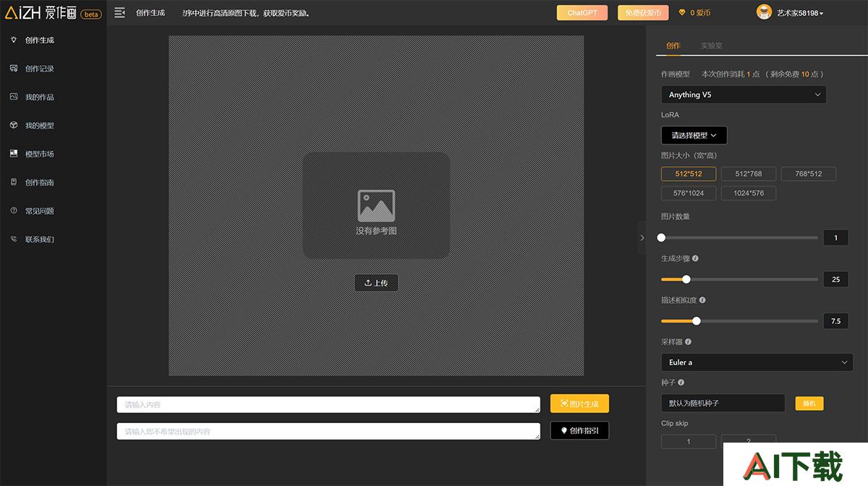
Task: Open 模型市场 icon in the sidebar
Action: click(x=13, y=153)
